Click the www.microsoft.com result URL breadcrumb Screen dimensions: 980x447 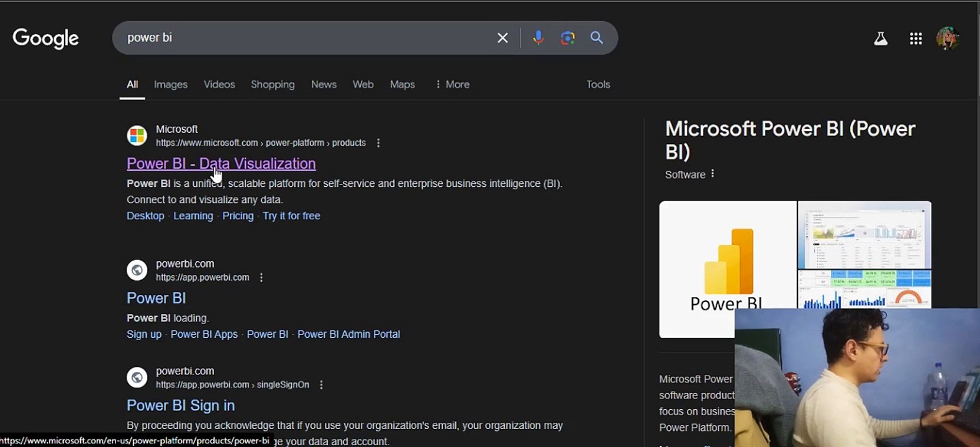261,143
